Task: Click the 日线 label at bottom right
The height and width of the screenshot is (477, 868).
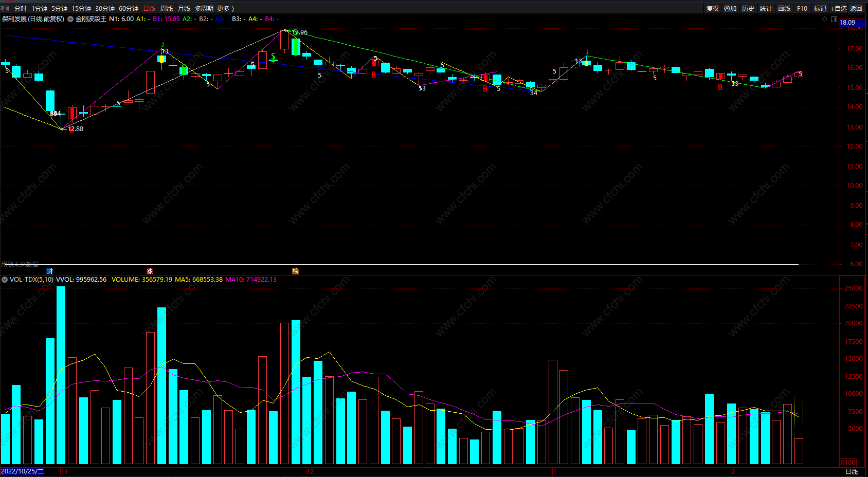Action: [x=852, y=471]
